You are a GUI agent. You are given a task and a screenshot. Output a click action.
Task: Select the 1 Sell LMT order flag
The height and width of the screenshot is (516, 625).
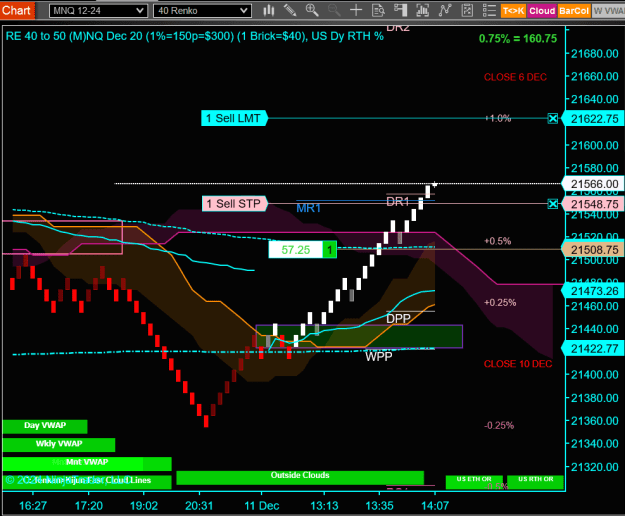(234, 118)
